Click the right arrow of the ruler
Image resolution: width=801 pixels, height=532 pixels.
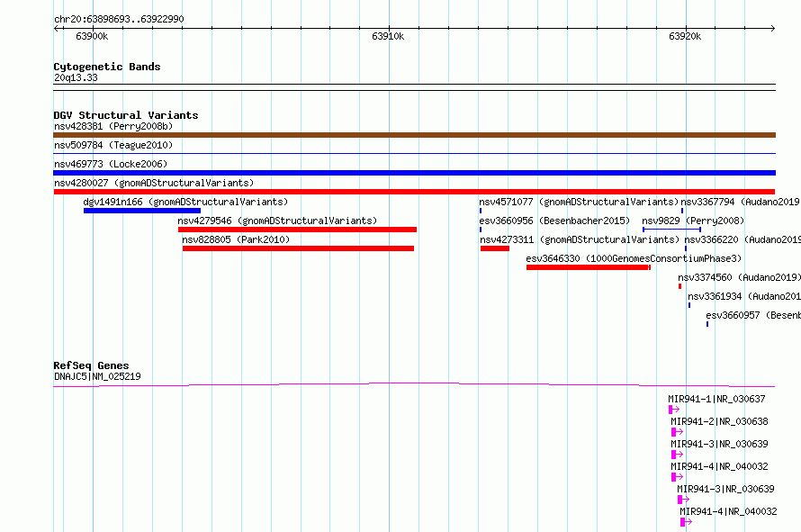tap(772, 29)
